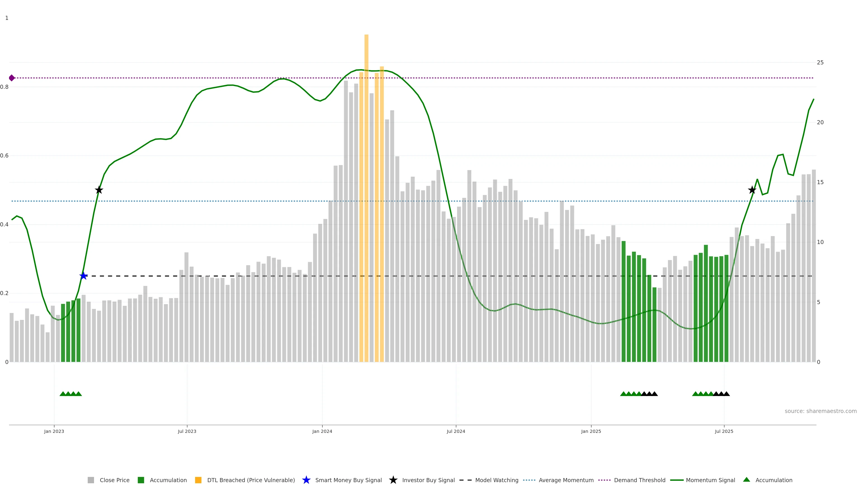The width and height of the screenshot is (868, 488).
Task: Toggle Momentum Signal line in legend
Action: (710, 480)
